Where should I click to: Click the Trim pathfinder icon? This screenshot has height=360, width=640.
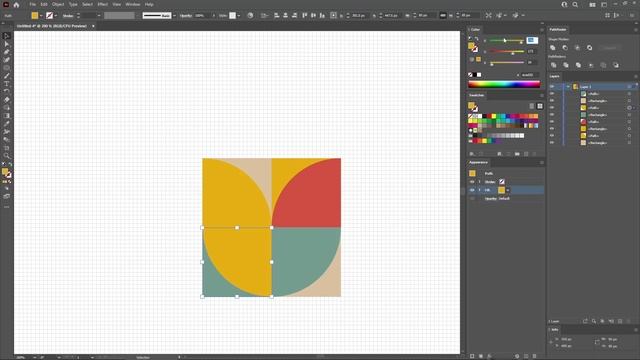click(566, 65)
